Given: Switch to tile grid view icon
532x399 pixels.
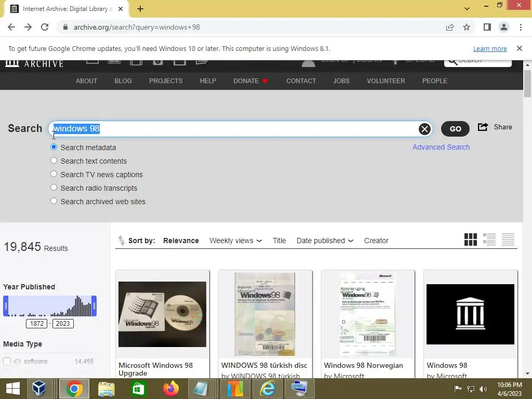Looking at the screenshot, I should (x=471, y=240).
